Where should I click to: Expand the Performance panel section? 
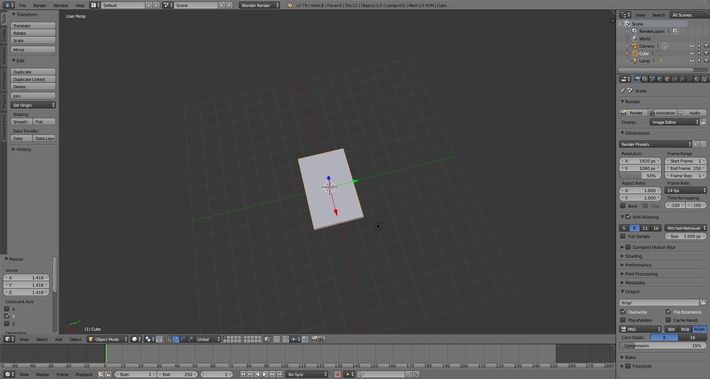[638, 265]
